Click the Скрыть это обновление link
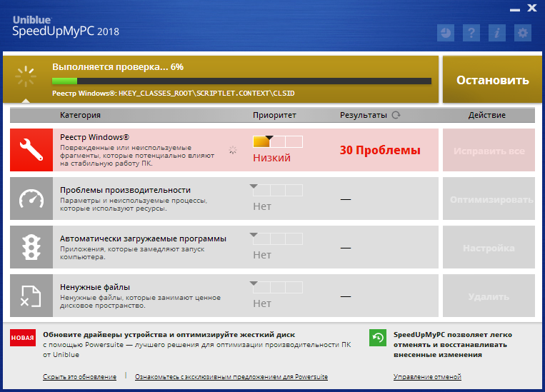Screen dimensions: 545x392 pyautogui.click(x=79, y=377)
